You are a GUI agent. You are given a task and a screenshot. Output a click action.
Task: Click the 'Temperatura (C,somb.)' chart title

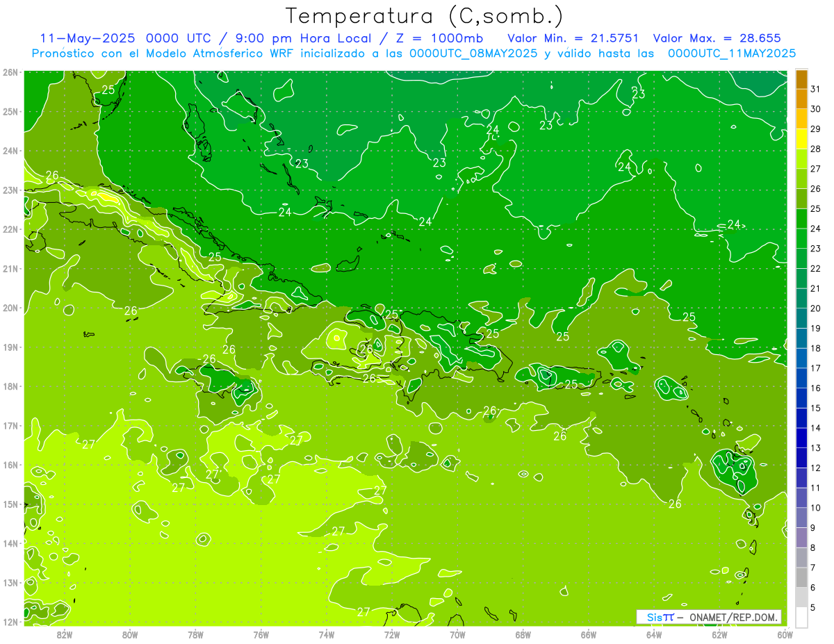pyautogui.click(x=425, y=16)
